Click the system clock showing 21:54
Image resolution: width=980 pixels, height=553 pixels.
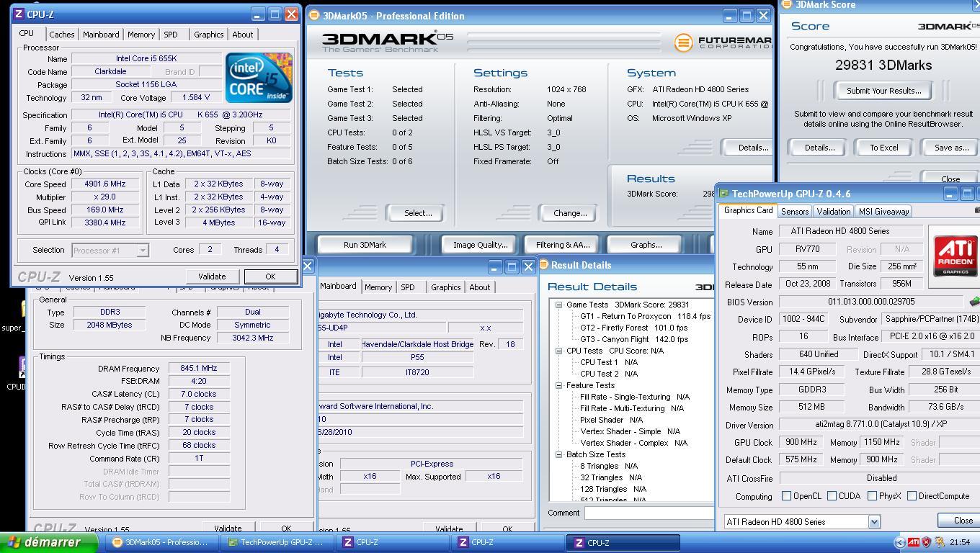[959, 542]
